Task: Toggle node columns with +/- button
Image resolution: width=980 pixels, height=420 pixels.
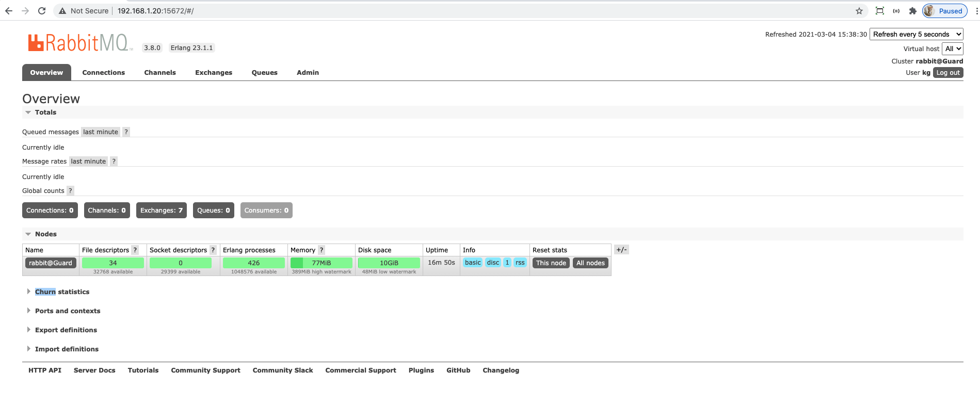Action: click(x=621, y=250)
